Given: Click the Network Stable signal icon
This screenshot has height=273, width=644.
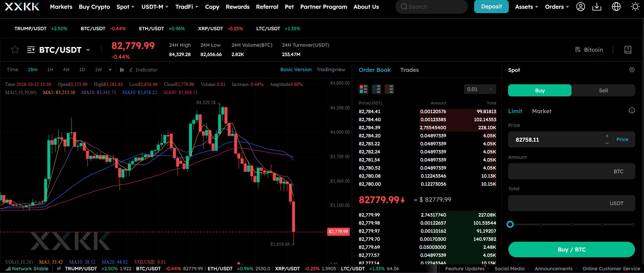Looking at the screenshot, I should point(8,269).
